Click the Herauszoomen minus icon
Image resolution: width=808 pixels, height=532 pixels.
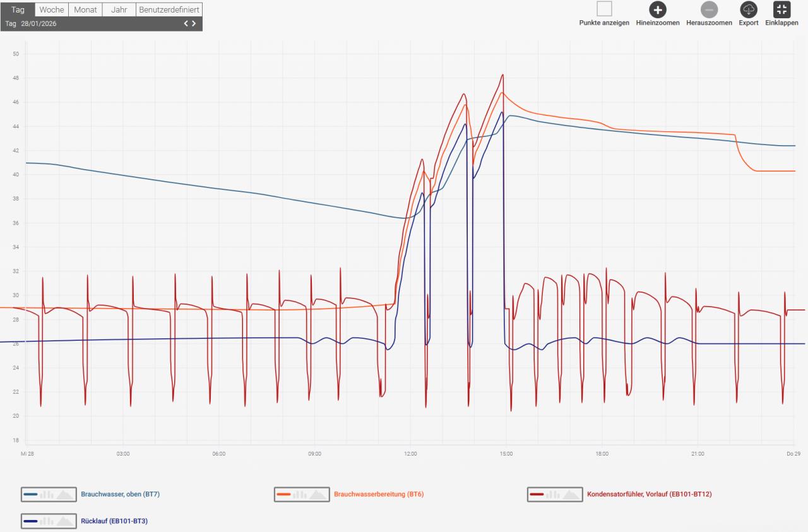pyautogui.click(x=709, y=9)
